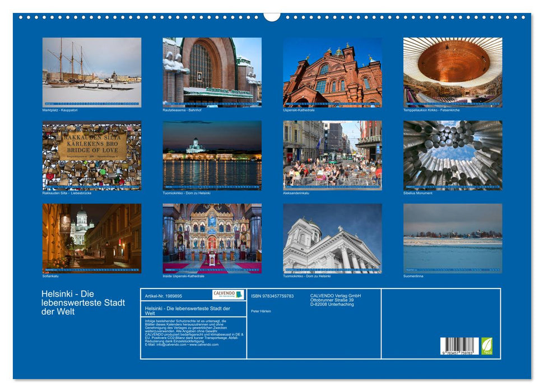This screenshot has height=392, width=544.
Task: Open the Inside Uspenski-Kathedrale photo
Action: [212, 238]
